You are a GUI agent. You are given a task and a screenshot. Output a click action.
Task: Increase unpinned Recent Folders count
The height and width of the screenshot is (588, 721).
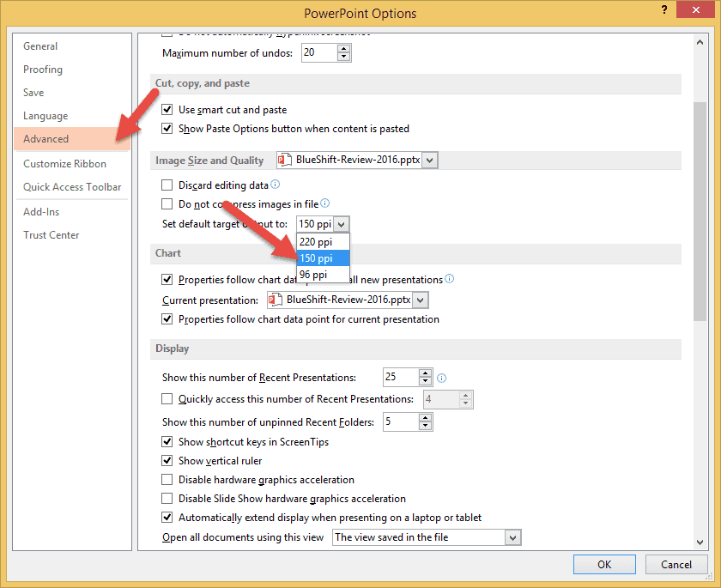coord(426,417)
